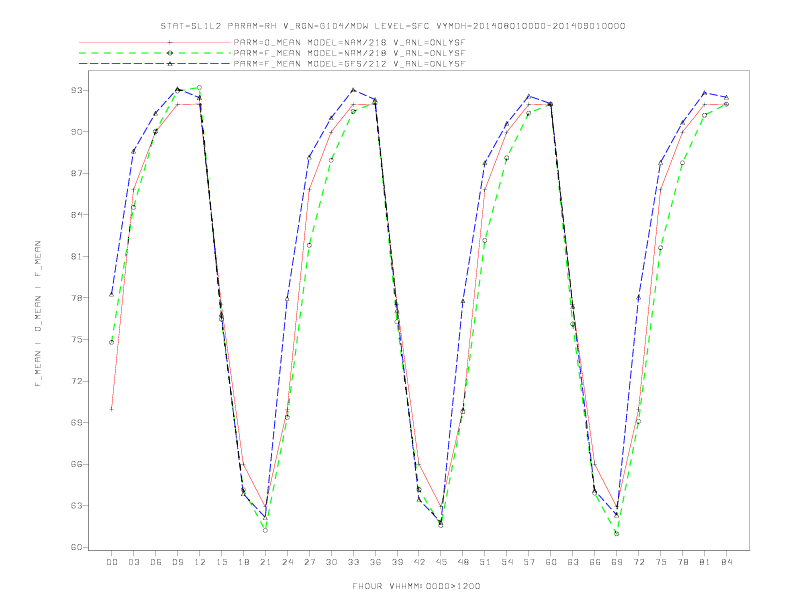Click x-axis forecast hour label 18
792x612 pixels.
coord(243,562)
